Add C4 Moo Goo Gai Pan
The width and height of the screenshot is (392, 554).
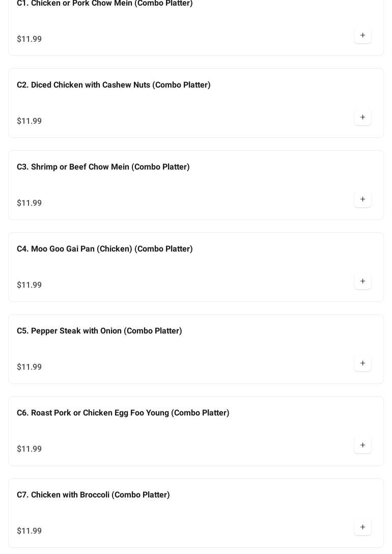[x=362, y=282]
